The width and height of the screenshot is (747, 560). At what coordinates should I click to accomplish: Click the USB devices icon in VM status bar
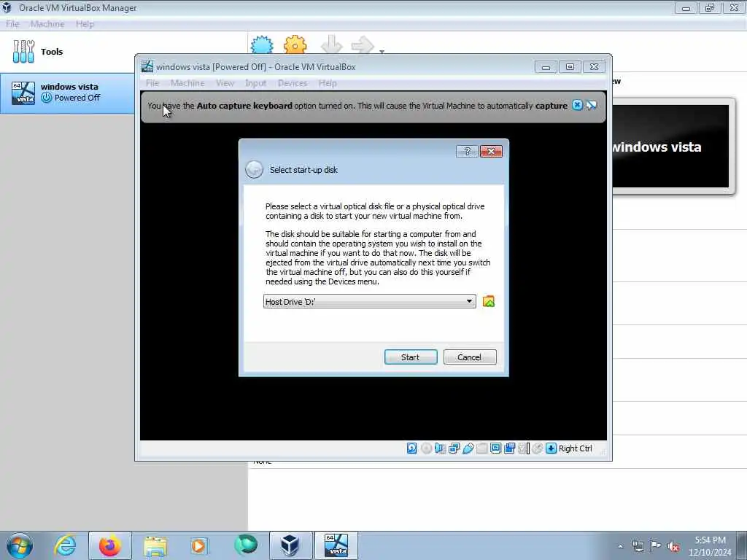point(468,448)
